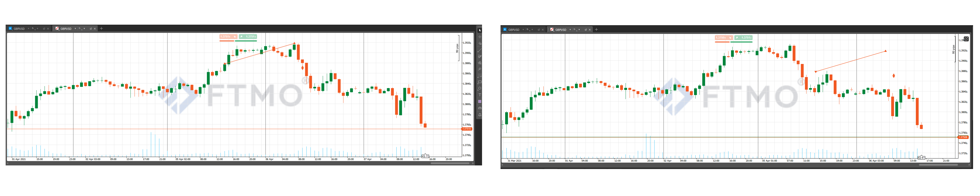Close first GBPUSD tab in right window
This screenshot has height=196, width=980.
543,30
